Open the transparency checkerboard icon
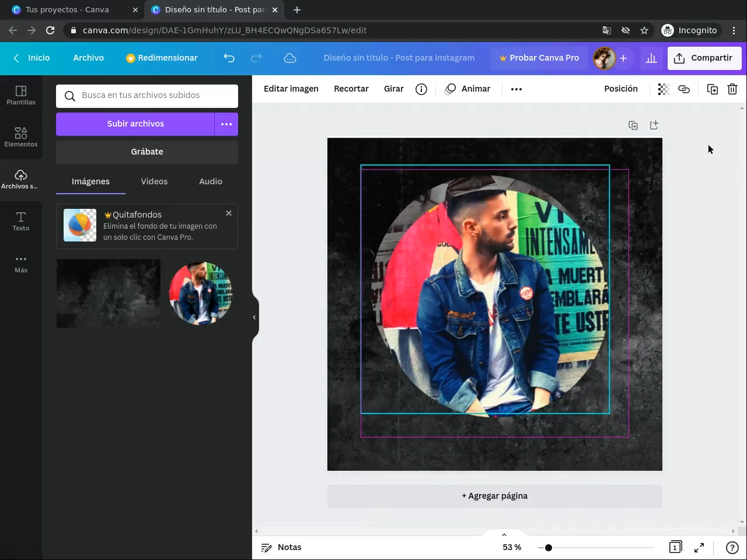This screenshot has width=747, height=560. pyautogui.click(x=664, y=89)
